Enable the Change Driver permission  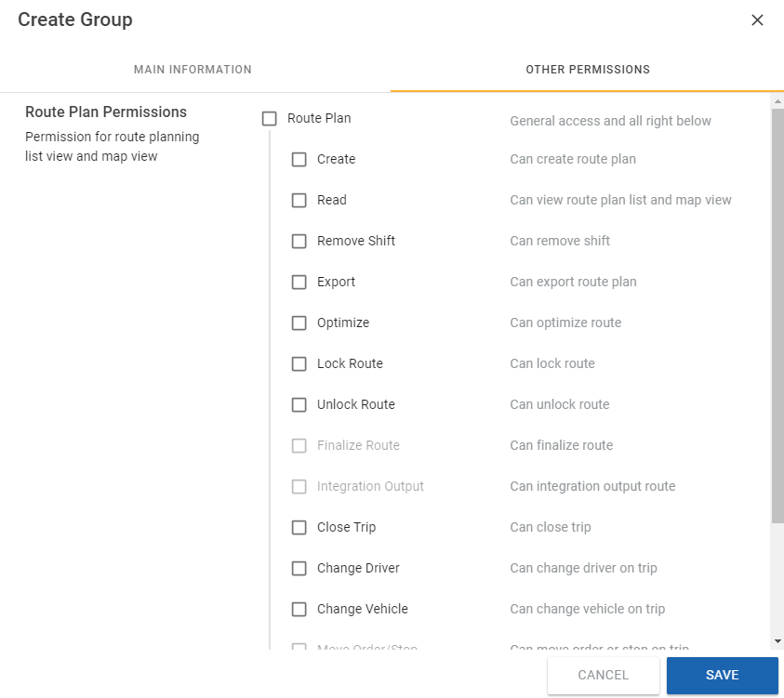[299, 569]
